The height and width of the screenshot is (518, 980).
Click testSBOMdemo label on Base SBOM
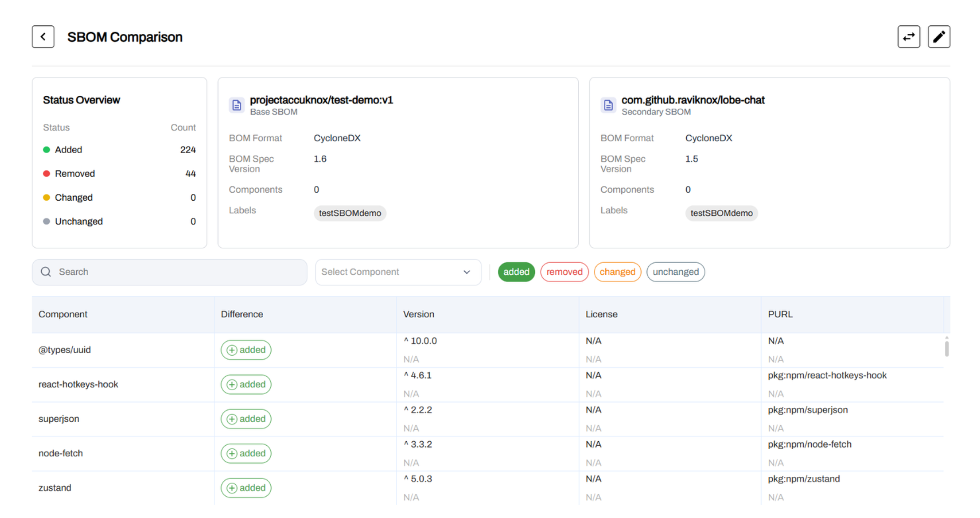pos(350,213)
